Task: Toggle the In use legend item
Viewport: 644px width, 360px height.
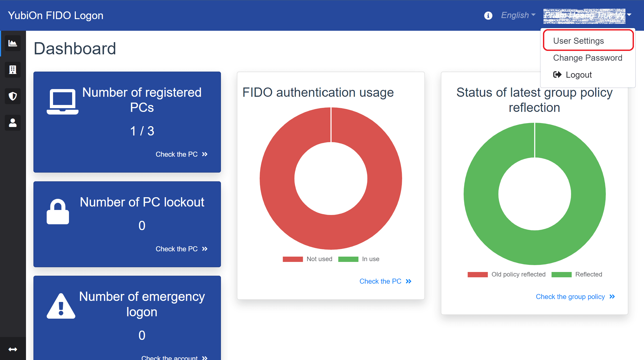Action: click(359, 259)
